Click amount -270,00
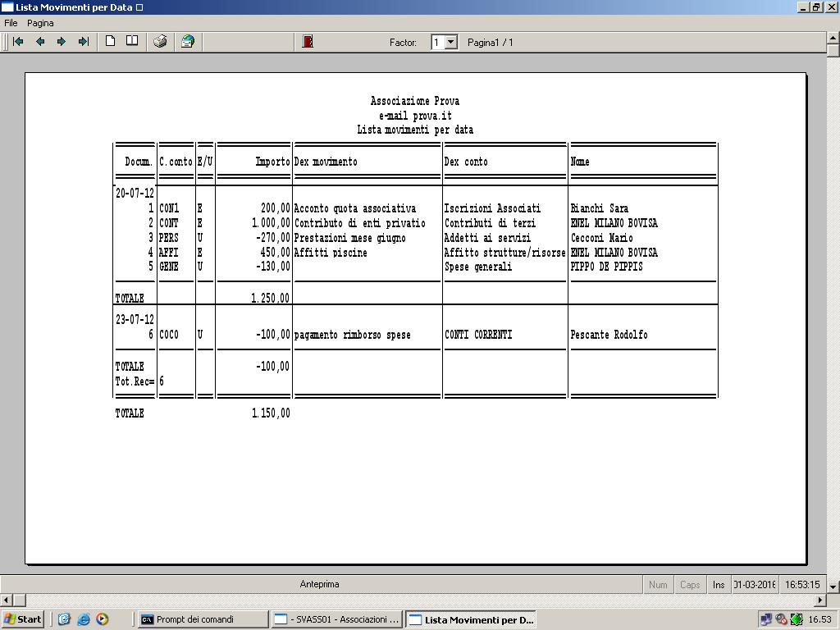The height and width of the screenshot is (630, 840). (272, 237)
